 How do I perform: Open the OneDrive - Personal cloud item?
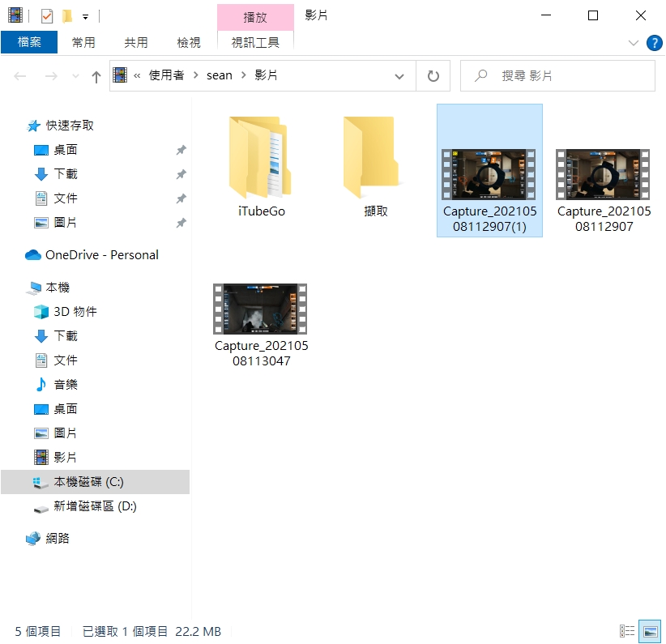[x=101, y=255]
